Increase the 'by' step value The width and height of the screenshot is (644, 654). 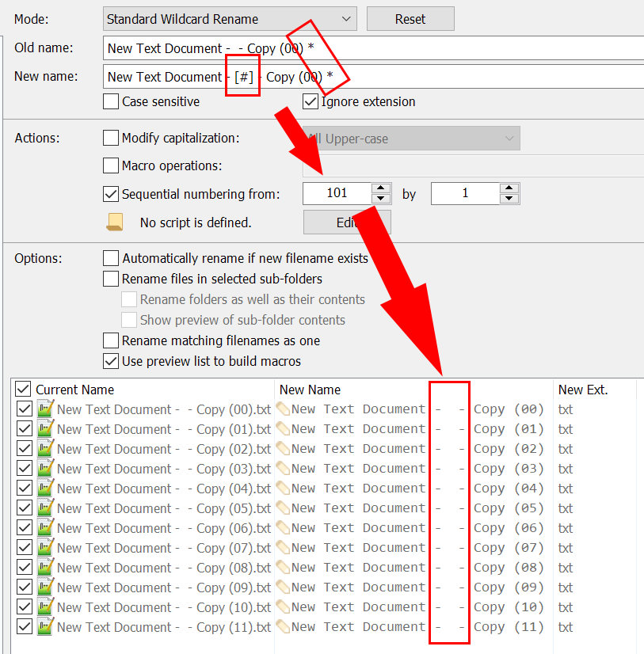(x=509, y=188)
